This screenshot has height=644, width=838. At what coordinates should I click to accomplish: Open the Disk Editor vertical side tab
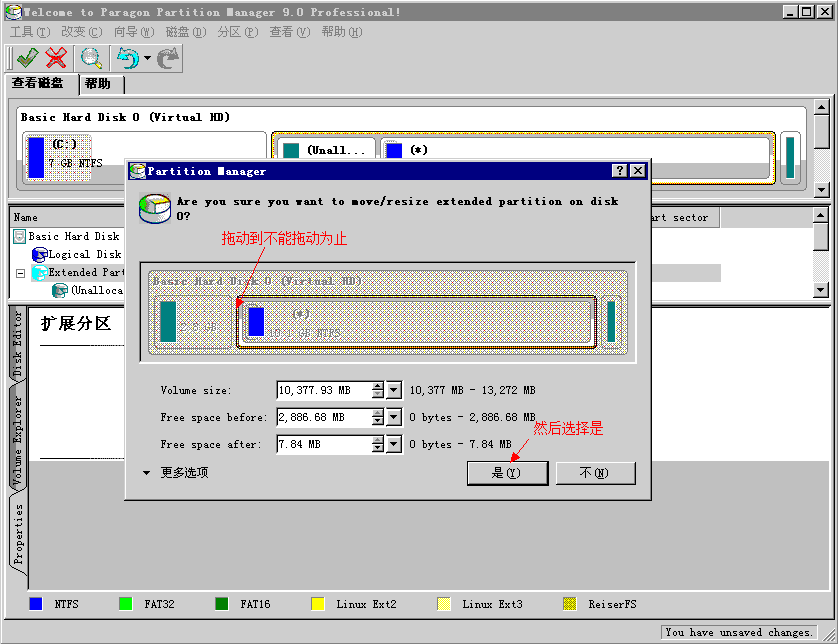click(x=17, y=343)
